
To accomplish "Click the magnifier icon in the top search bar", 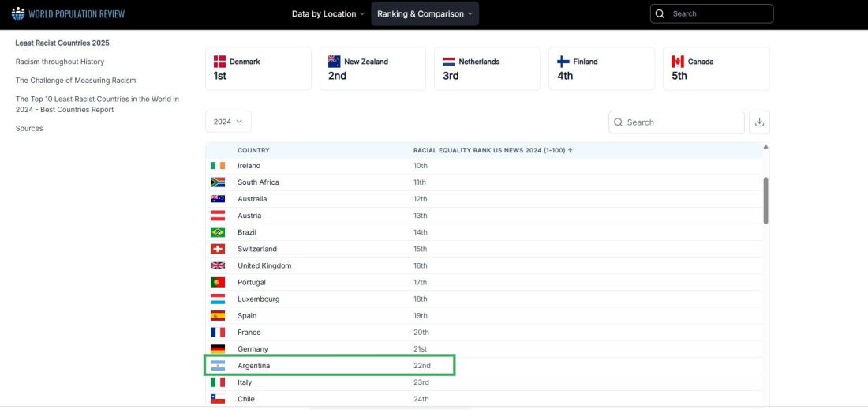I will pyautogui.click(x=660, y=14).
